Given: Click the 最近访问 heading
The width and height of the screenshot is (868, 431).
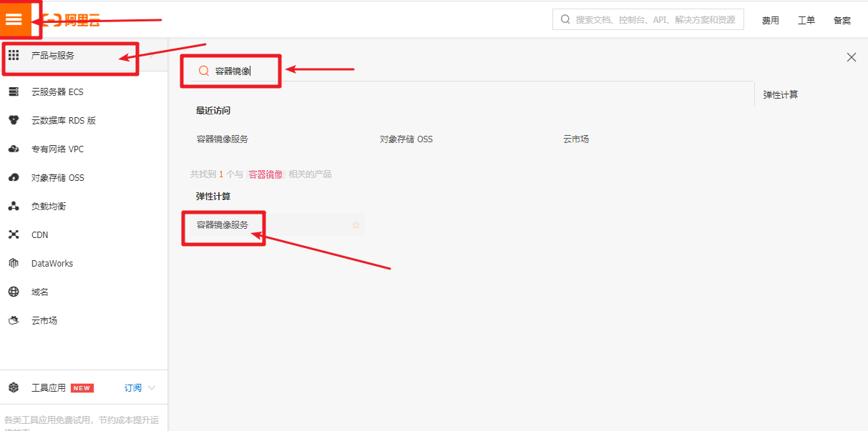Looking at the screenshot, I should [x=213, y=111].
